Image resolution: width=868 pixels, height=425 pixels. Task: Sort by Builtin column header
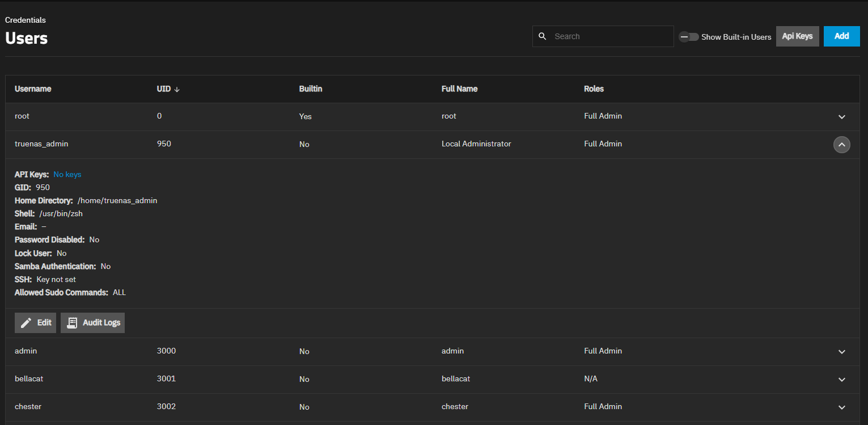310,89
